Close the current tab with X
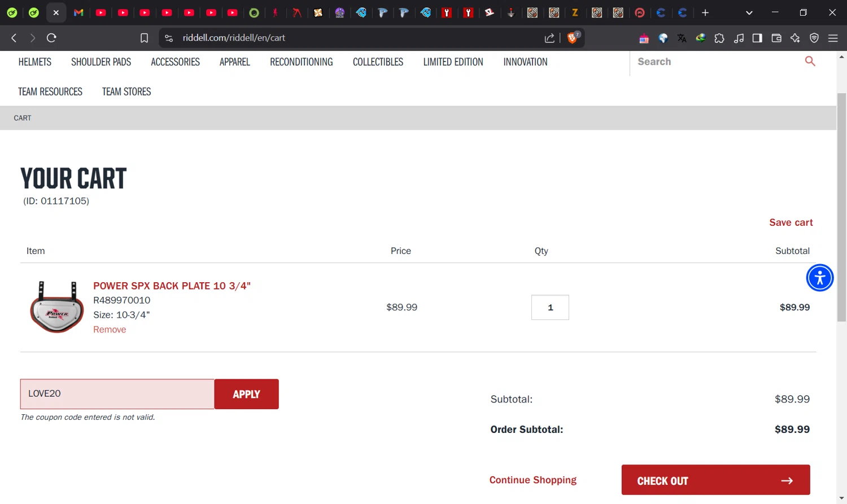847x504 pixels. click(56, 12)
